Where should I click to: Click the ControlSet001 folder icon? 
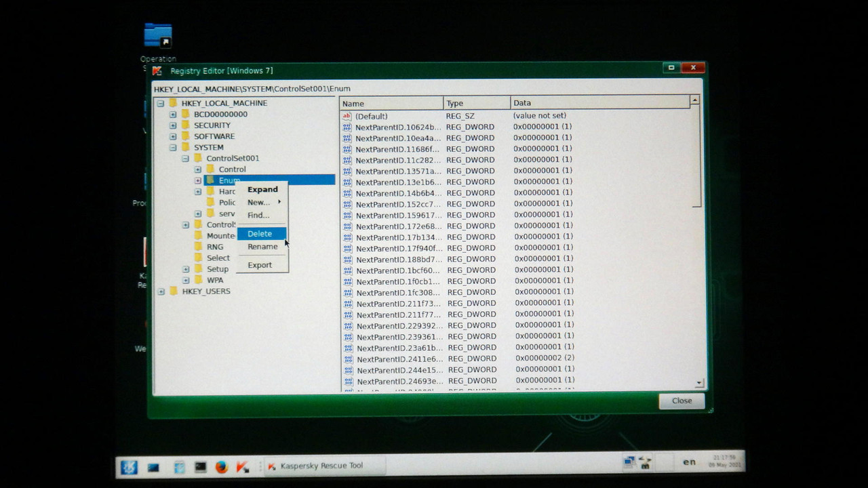197,158
